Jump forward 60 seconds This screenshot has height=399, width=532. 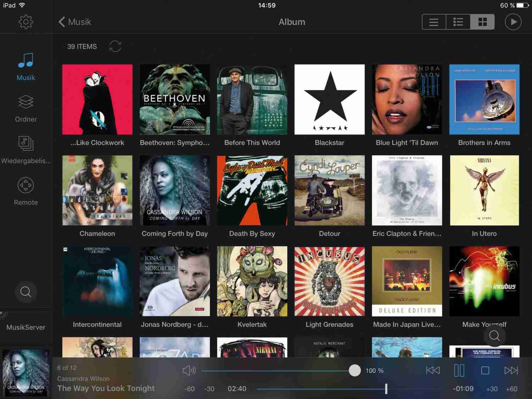[x=512, y=389]
